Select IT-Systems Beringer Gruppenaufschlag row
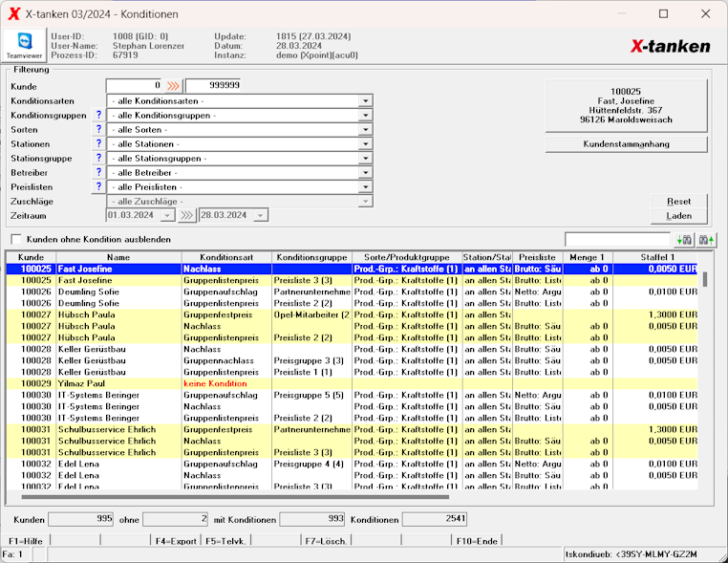 pyautogui.click(x=352, y=396)
